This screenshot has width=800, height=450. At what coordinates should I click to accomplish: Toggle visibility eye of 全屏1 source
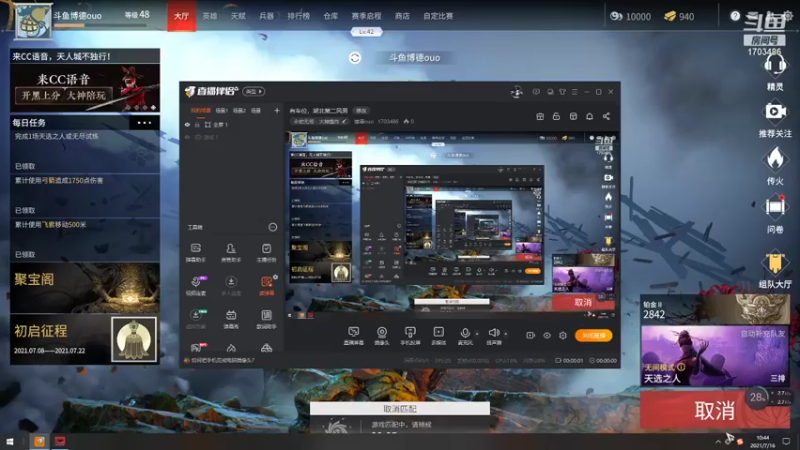click(187, 124)
